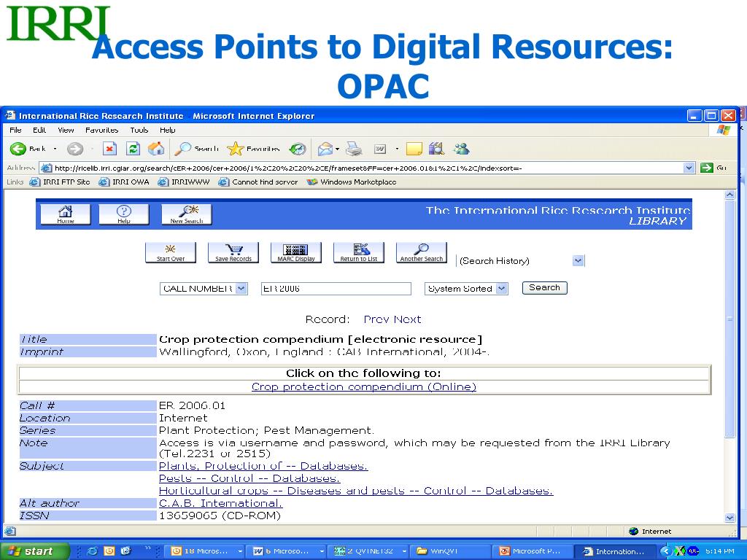The width and height of the screenshot is (747, 560).
Task: Open the IE Search magnifier toolbar button
Action: pos(196,149)
